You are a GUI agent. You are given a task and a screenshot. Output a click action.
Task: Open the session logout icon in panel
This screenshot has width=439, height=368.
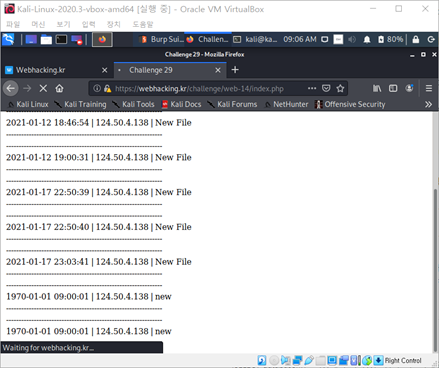(431, 40)
